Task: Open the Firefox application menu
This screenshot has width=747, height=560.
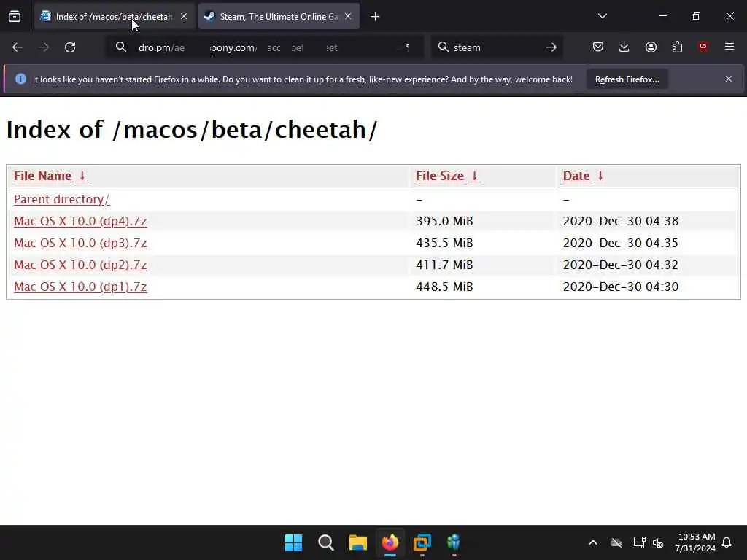Action: [729, 47]
